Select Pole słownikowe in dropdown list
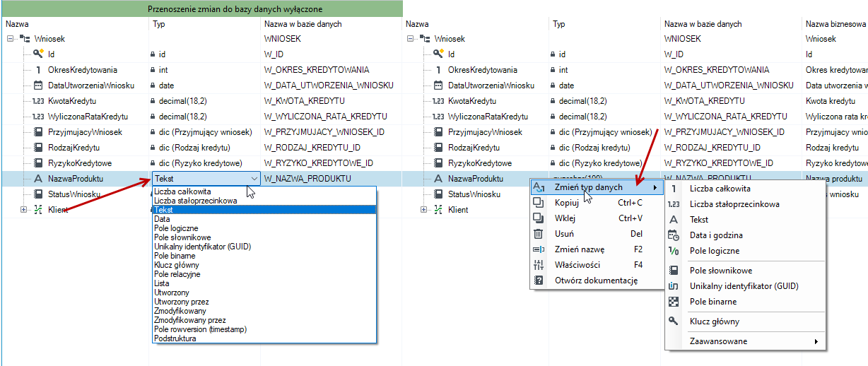The width and height of the screenshot is (868, 366). [182, 237]
